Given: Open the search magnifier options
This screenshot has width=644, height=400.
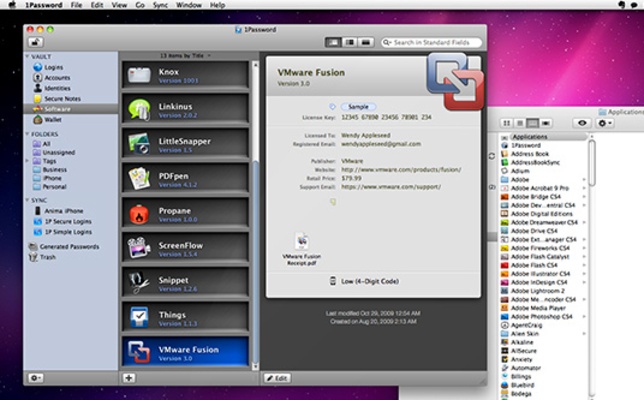Looking at the screenshot, I should [386, 42].
